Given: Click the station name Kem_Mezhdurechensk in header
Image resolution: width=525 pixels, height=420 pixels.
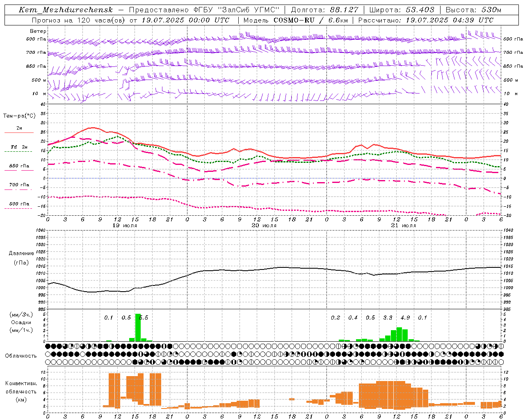Looking at the screenshot, I should coord(66,10).
